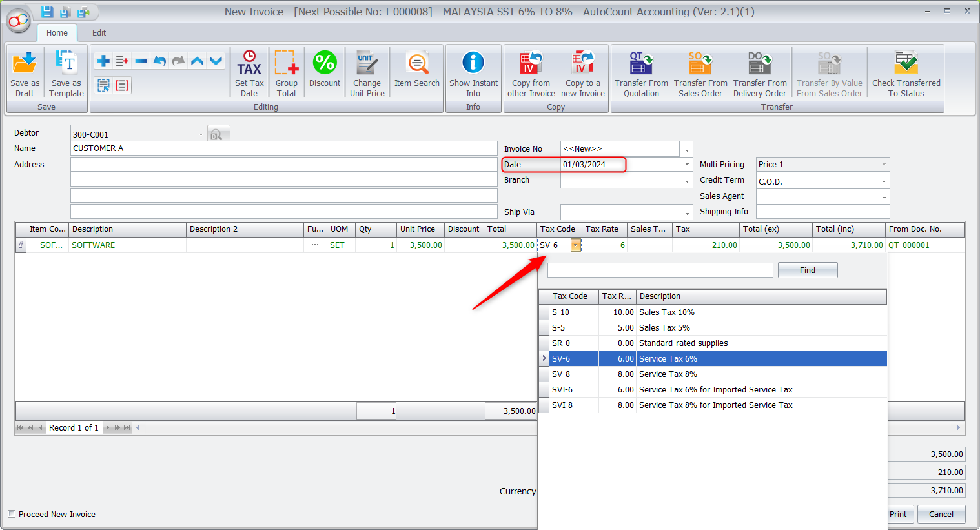Image resolution: width=980 pixels, height=530 pixels.
Task: Expand the Credit Term dropdown
Action: [883, 182]
